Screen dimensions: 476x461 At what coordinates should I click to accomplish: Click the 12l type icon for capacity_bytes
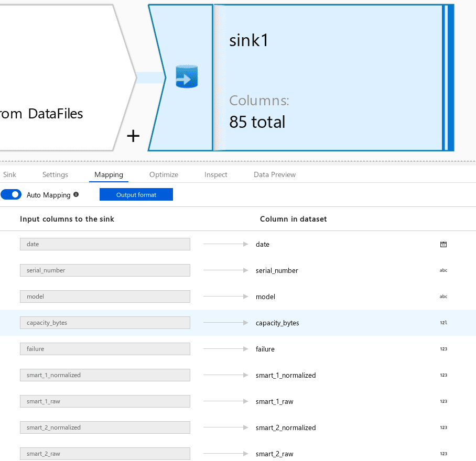tap(443, 323)
